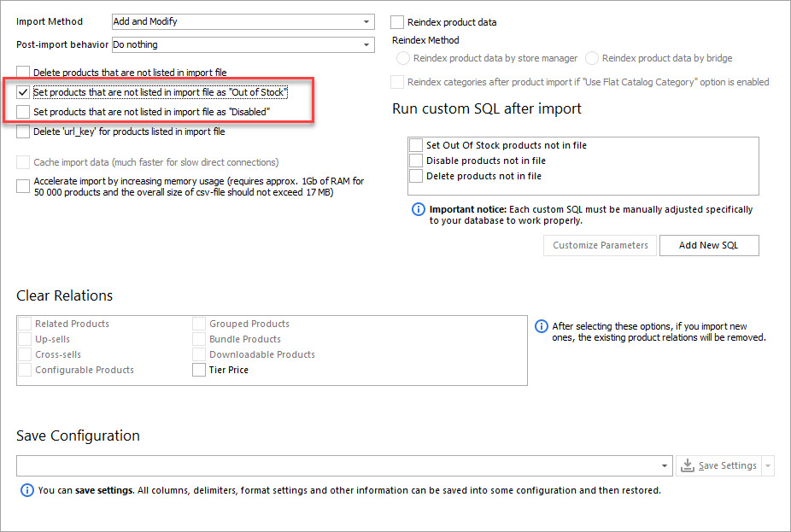The width and height of the screenshot is (791, 532).
Task: Click the Save Configuration heading
Action: [79, 436]
